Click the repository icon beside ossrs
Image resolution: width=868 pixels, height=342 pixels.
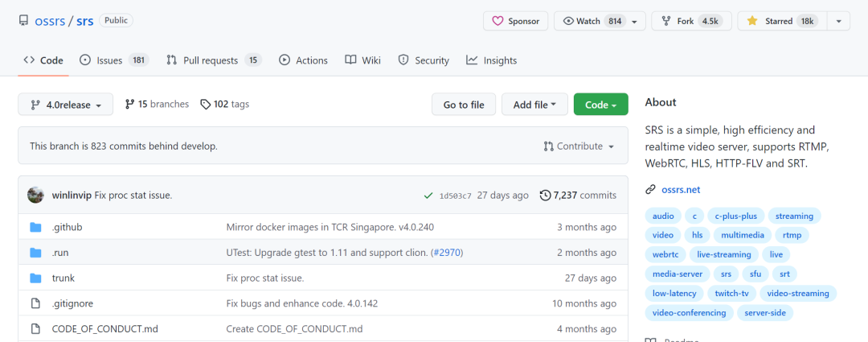tap(23, 21)
